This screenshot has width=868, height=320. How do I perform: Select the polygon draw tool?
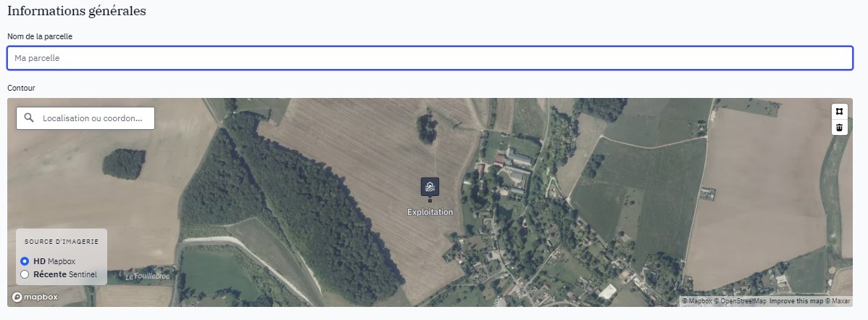[839, 112]
